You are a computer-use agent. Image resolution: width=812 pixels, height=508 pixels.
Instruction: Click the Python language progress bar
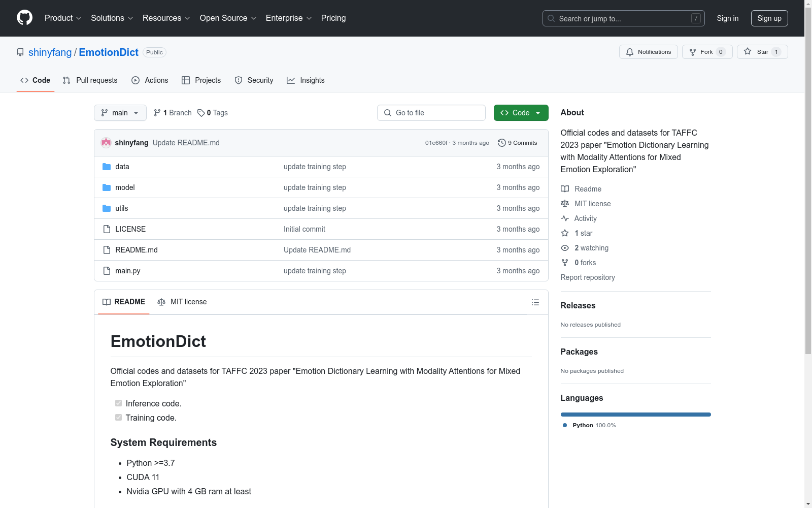[636, 415]
